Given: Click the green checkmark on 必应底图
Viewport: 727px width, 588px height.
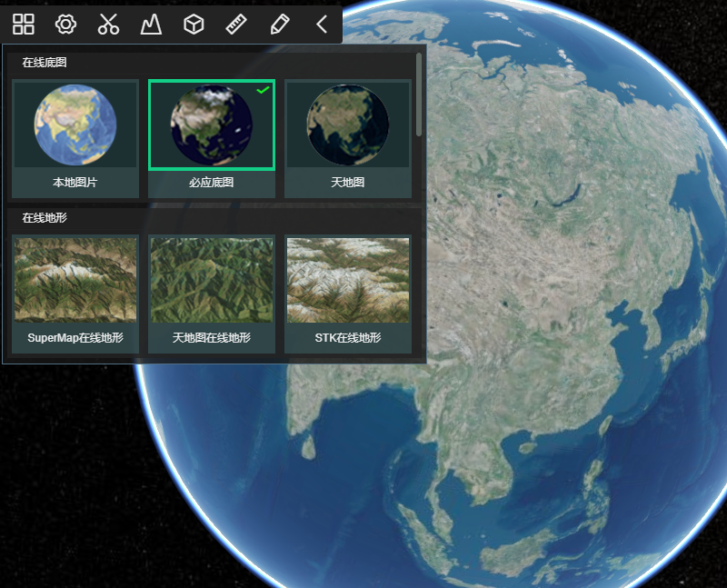Looking at the screenshot, I should 263,89.
